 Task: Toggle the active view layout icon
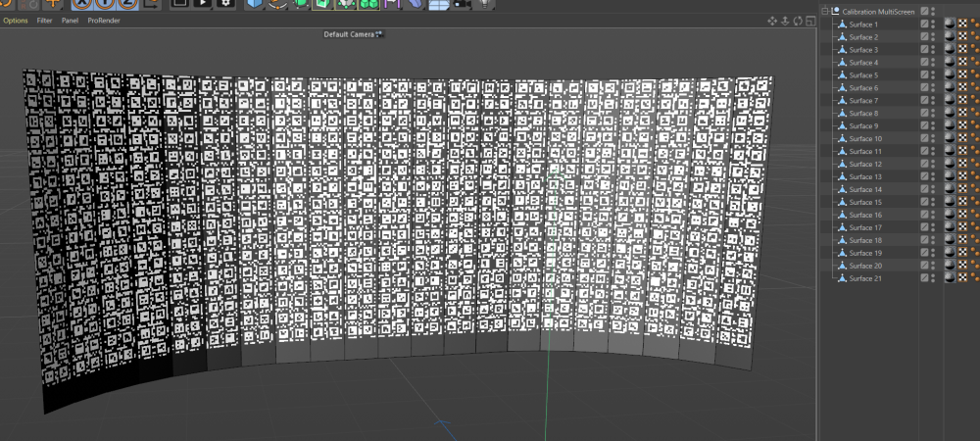click(810, 22)
